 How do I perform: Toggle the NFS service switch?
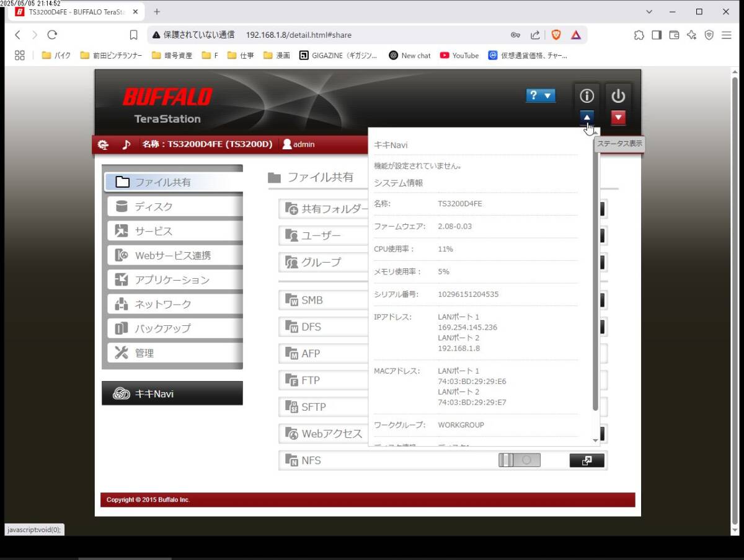(x=520, y=460)
